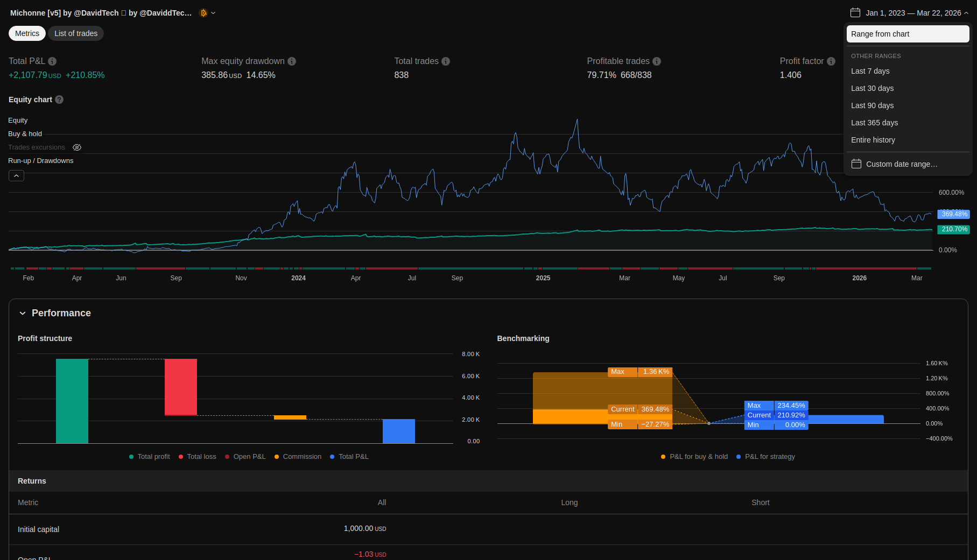Collapse the Performance section

(x=23, y=313)
